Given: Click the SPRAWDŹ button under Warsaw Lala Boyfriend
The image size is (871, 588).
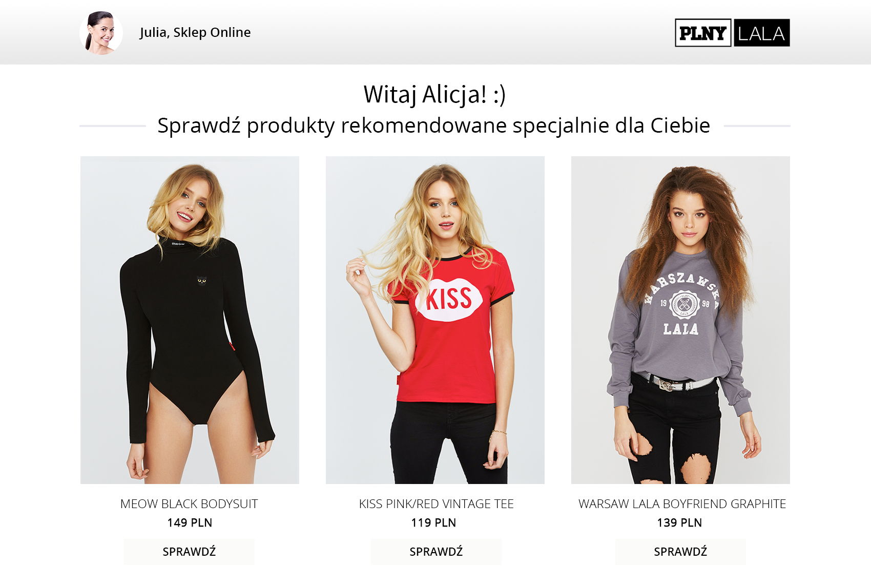Looking at the screenshot, I should [x=680, y=552].
